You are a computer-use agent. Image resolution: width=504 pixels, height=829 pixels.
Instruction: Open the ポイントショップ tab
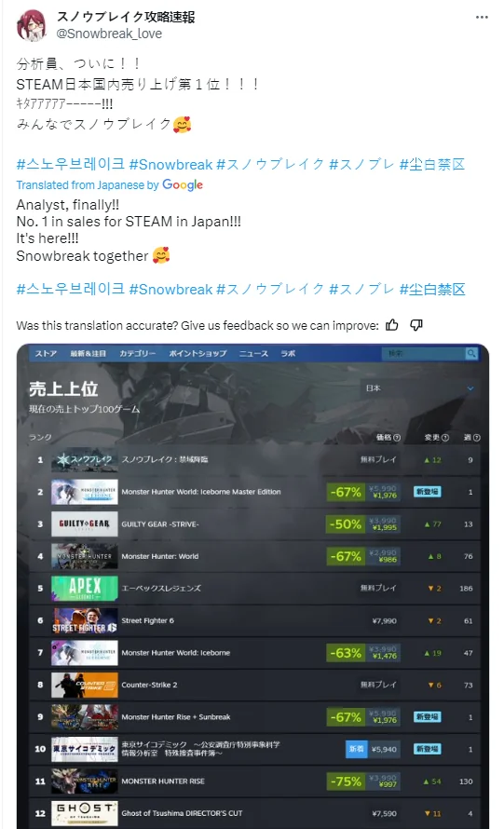point(198,353)
